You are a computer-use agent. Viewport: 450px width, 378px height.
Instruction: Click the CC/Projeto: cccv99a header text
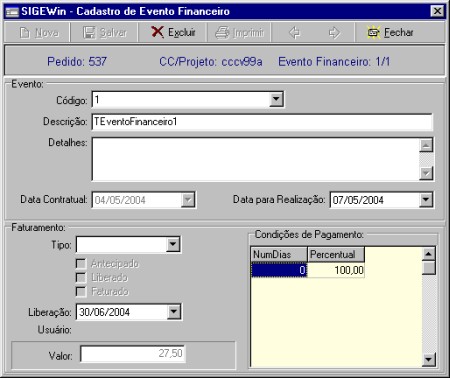211,62
